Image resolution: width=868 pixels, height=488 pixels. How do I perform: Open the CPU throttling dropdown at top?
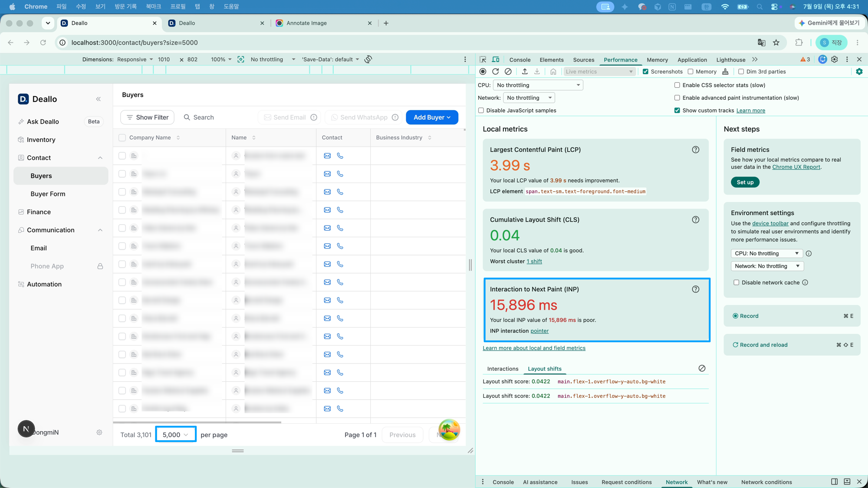coord(538,85)
